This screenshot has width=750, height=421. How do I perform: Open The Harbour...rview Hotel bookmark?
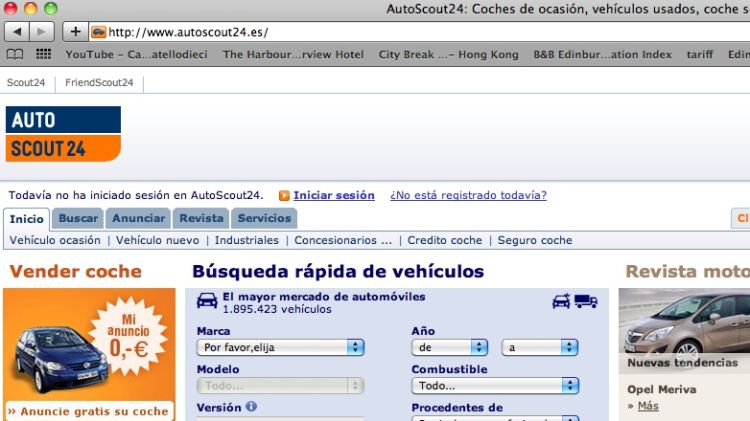[293, 55]
